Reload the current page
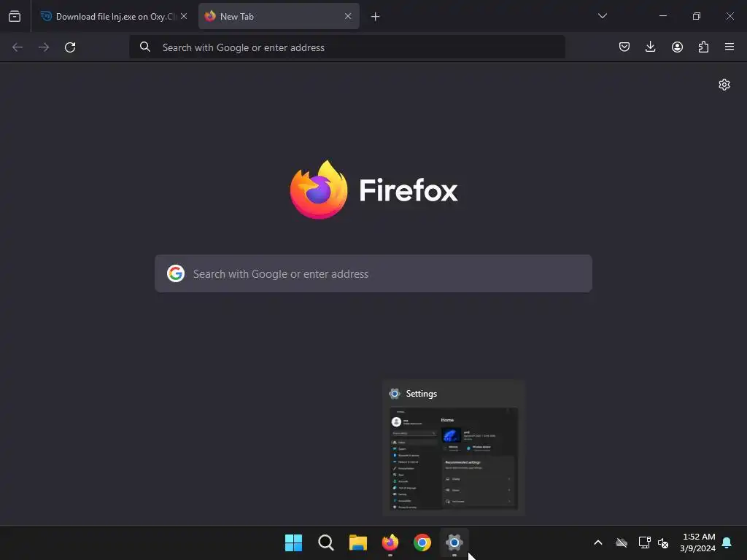Image resolution: width=747 pixels, height=560 pixels. (70, 47)
